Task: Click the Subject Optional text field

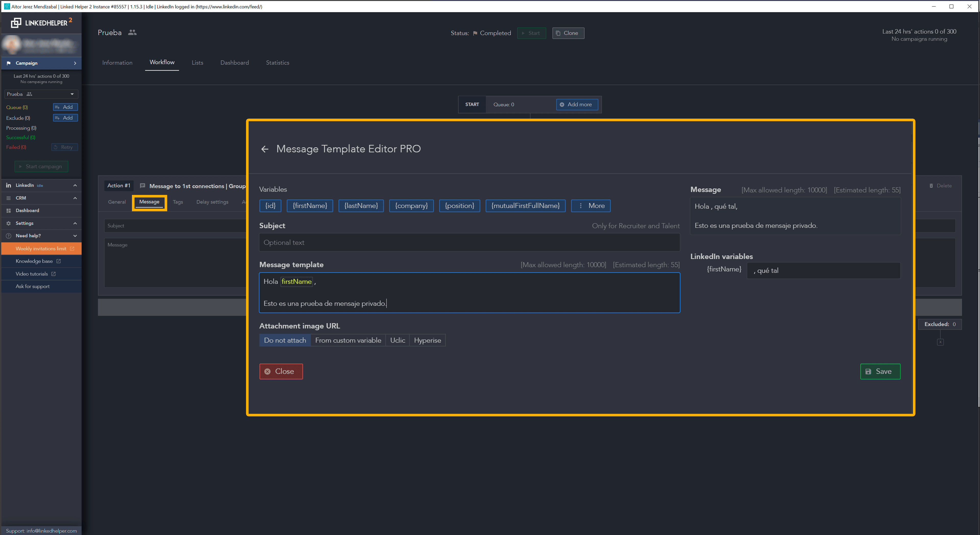Action: click(x=470, y=243)
